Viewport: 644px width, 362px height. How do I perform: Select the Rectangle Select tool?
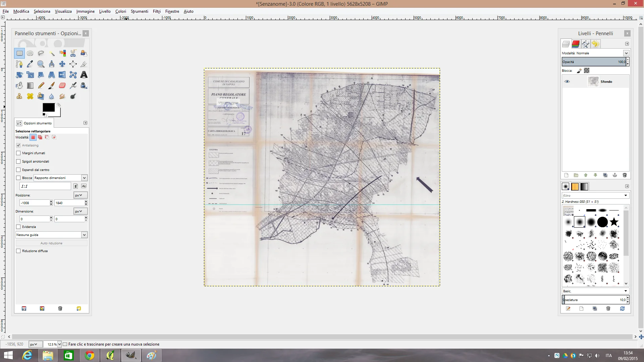coord(19,53)
